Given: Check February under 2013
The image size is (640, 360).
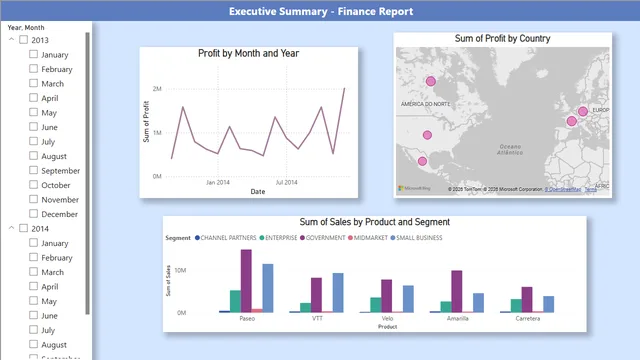Looking at the screenshot, I should [x=33, y=69].
